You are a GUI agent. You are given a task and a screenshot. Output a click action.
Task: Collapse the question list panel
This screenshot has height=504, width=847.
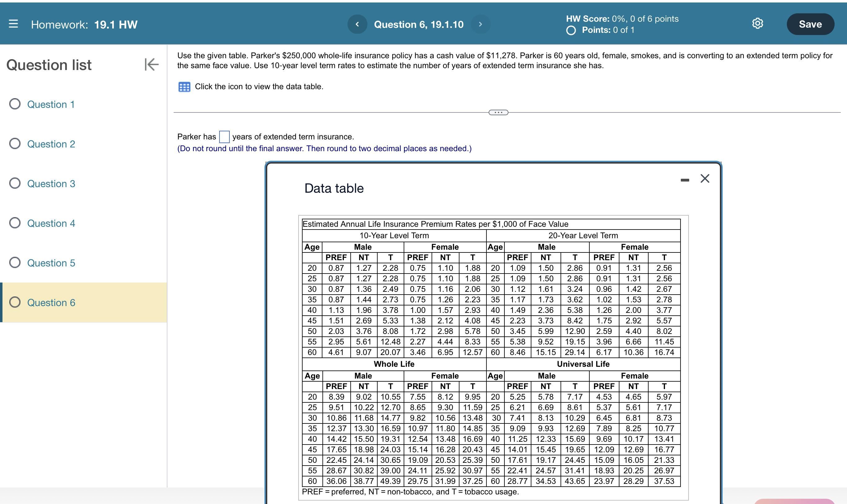pyautogui.click(x=151, y=64)
